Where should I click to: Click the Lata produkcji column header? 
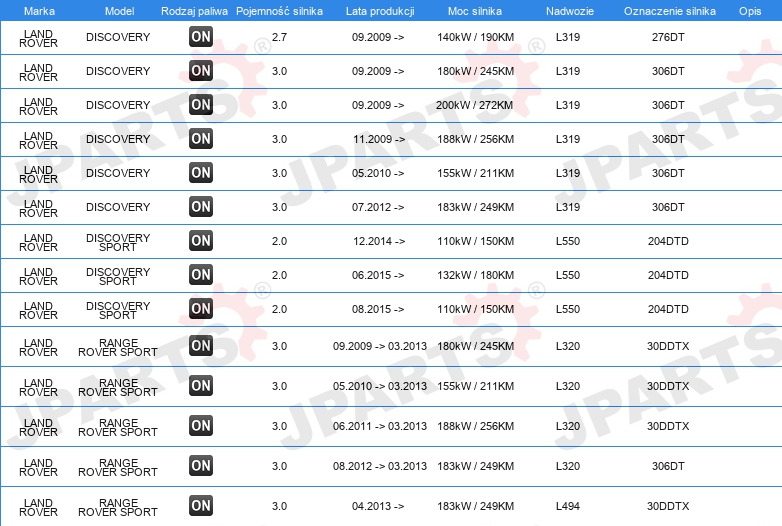pyautogui.click(x=380, y=11)
